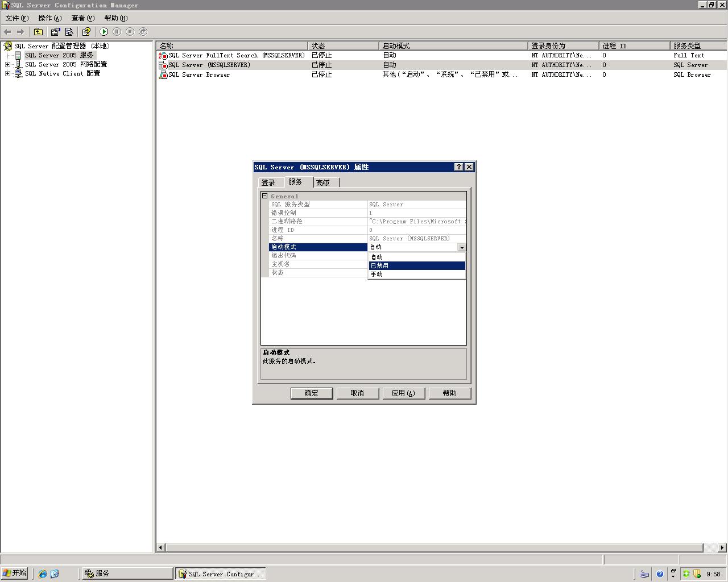
Task: Click the Help toolbar icon
Action: 86,32
